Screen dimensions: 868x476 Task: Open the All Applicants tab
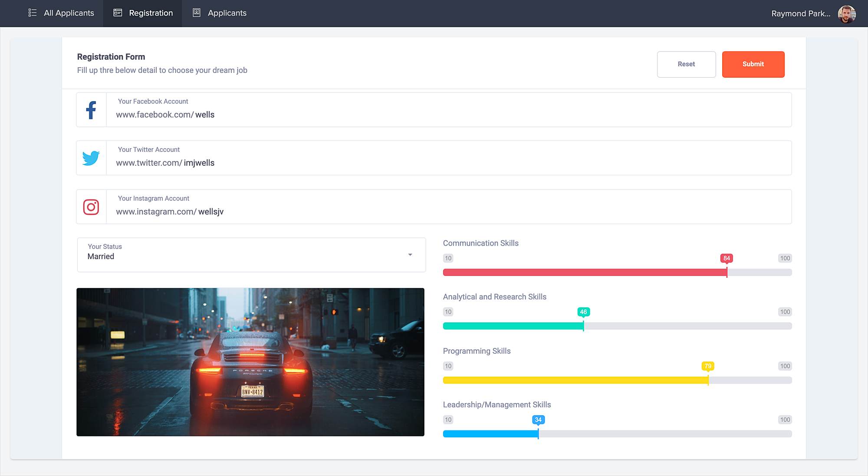point(68,13)
